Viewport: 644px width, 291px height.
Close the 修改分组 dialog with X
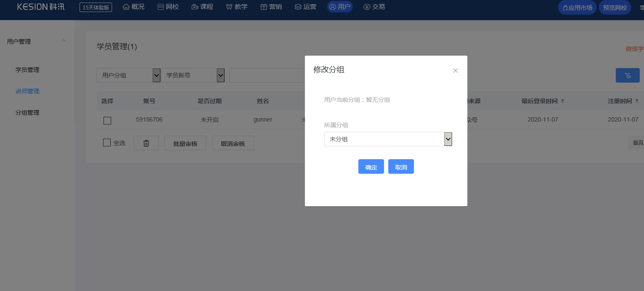[455, 71]
